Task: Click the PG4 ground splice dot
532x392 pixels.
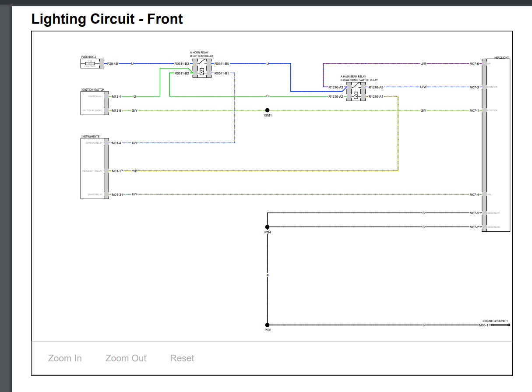Action: pos(267,227)
